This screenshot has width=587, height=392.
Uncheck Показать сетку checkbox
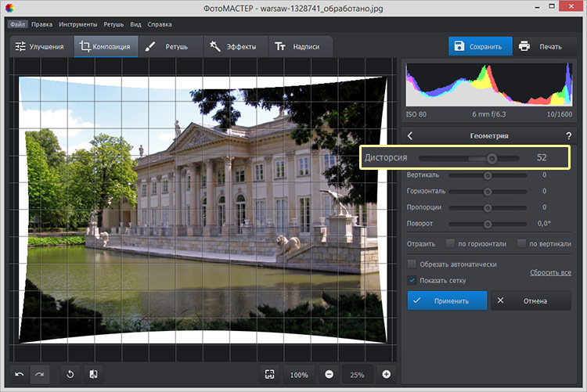pyautogui.click(x=412, y=279)
